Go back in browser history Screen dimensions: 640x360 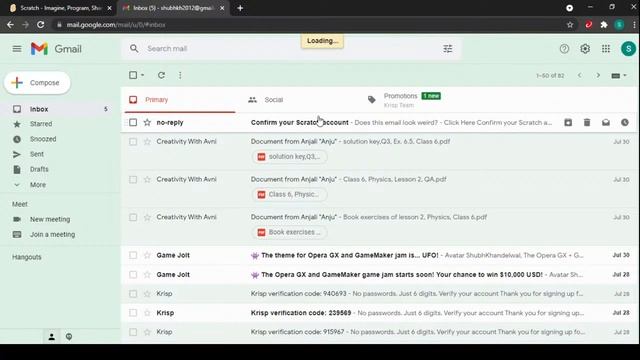[x=10, y=25]
